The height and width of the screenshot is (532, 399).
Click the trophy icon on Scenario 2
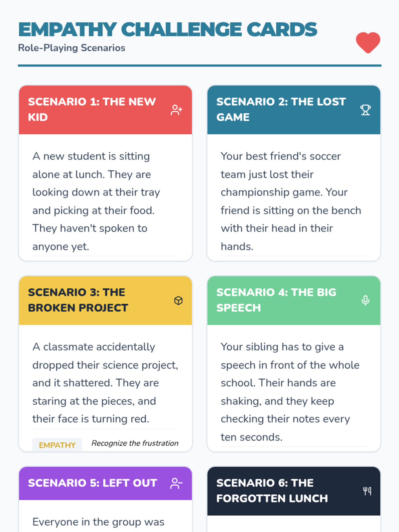365,110
